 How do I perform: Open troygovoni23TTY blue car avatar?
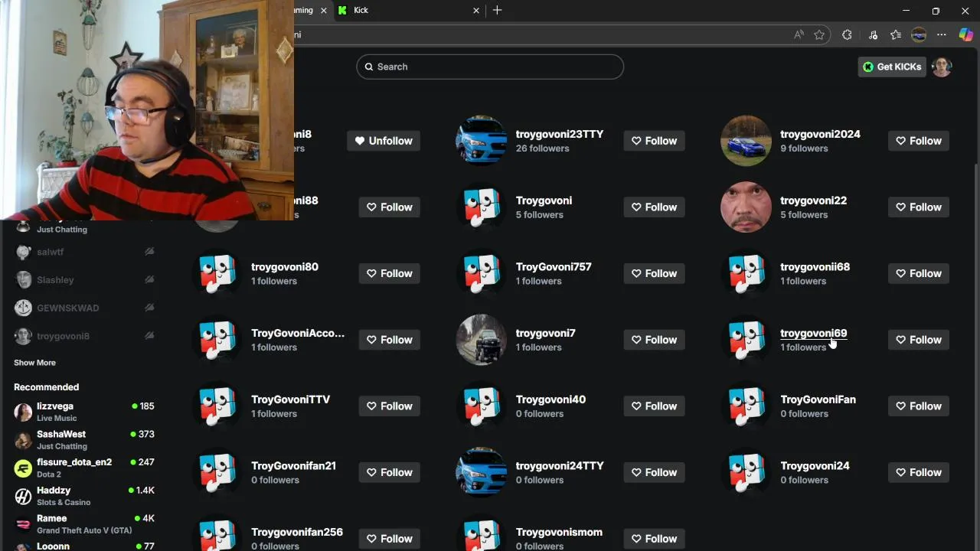[481, 141]
